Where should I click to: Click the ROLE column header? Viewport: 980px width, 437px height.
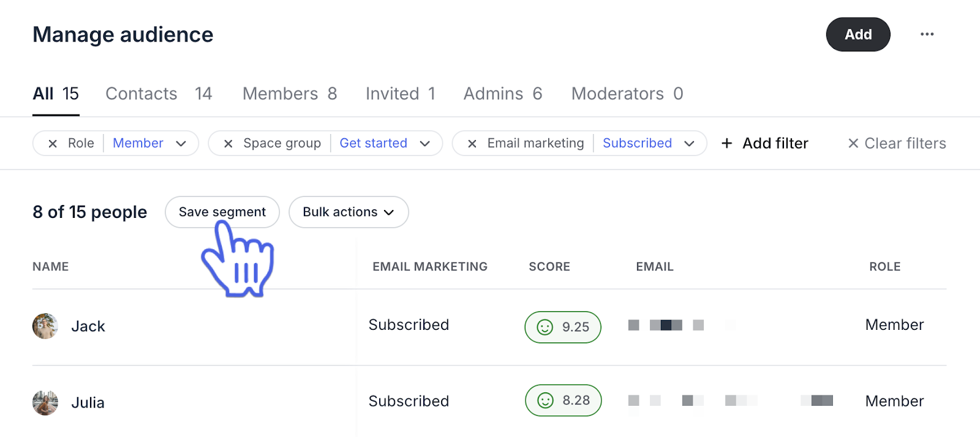coord(885,267)
